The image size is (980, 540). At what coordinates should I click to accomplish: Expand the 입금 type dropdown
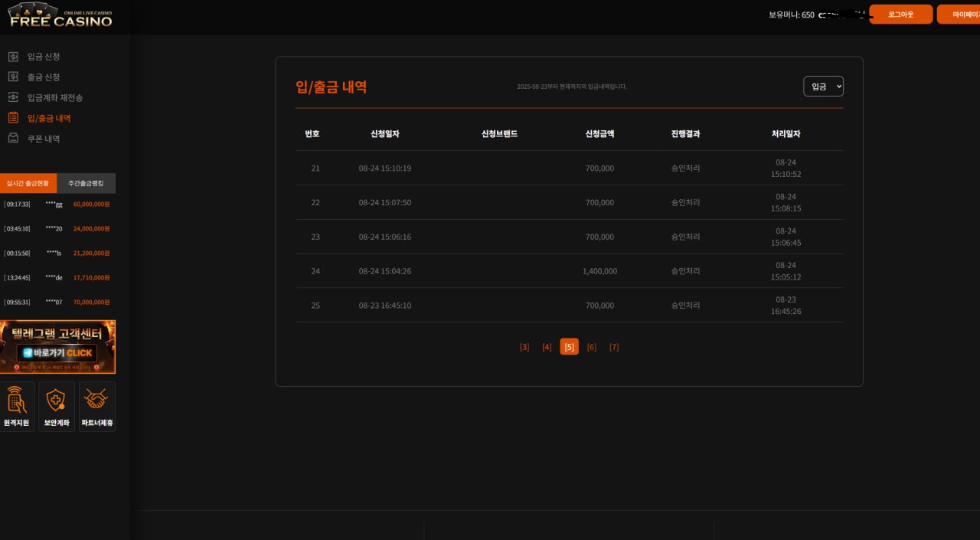pyautogui.click(x=823, y=87)
